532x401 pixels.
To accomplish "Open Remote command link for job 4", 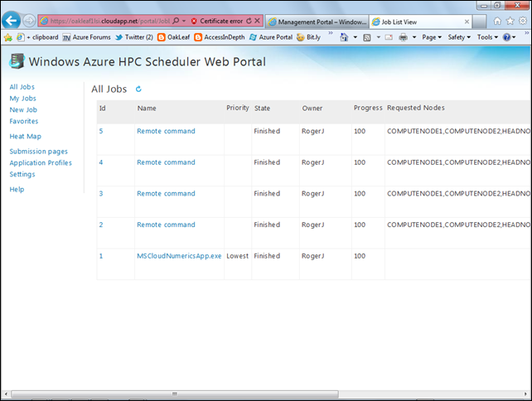I will [x=167, y=162].
